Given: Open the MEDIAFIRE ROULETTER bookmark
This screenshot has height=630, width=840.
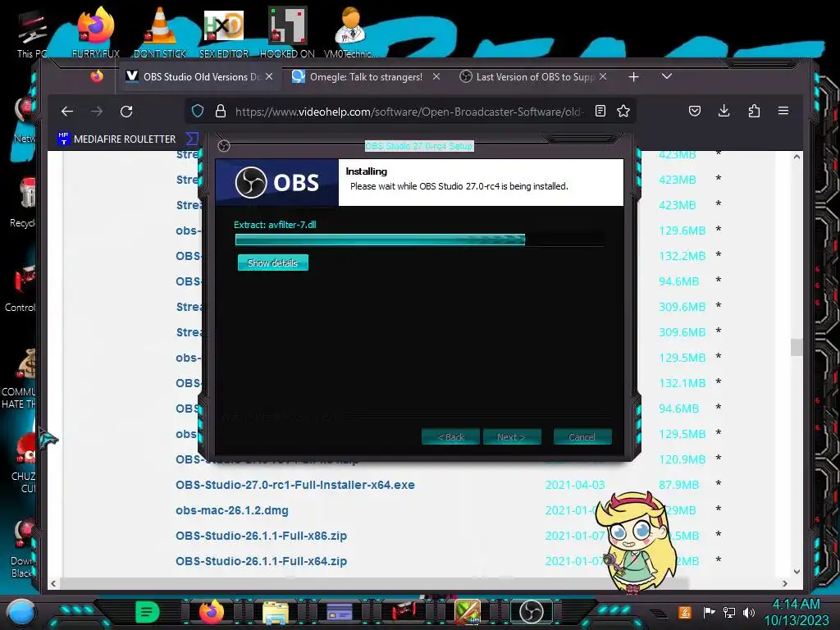Looking at the screenshot, I should (x=116, y=139).
